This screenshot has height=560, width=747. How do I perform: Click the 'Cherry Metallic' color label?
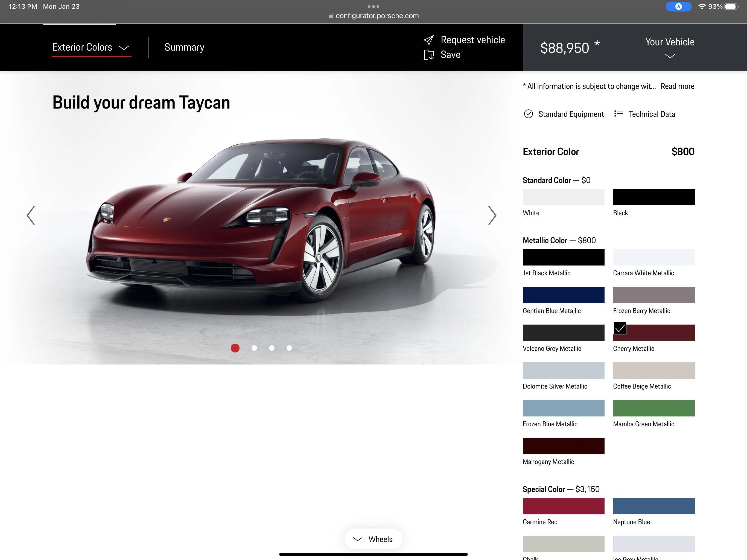tap(634, 349)
